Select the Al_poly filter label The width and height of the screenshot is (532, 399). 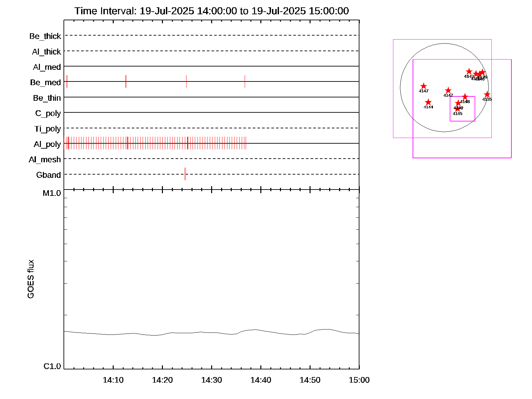coord(47,144)
